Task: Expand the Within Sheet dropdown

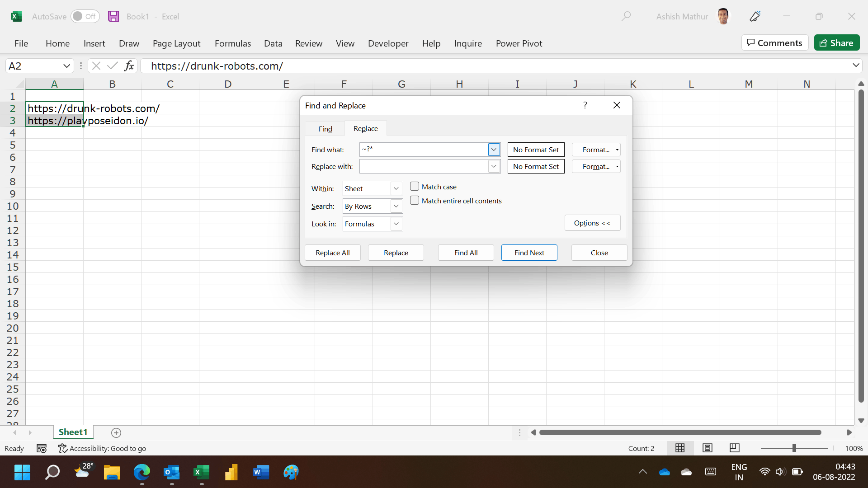Action: (x=396, y=189)
